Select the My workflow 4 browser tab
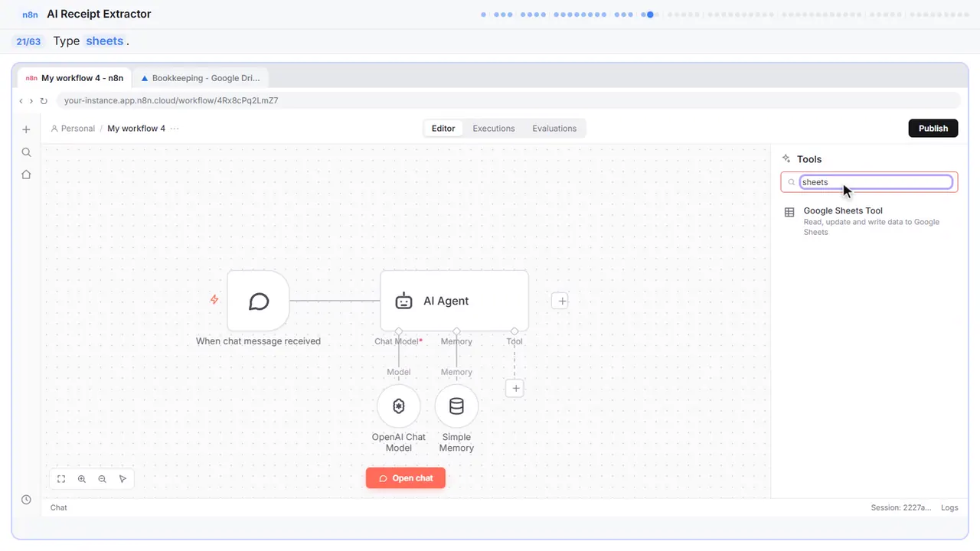 [x=75, y=78]
